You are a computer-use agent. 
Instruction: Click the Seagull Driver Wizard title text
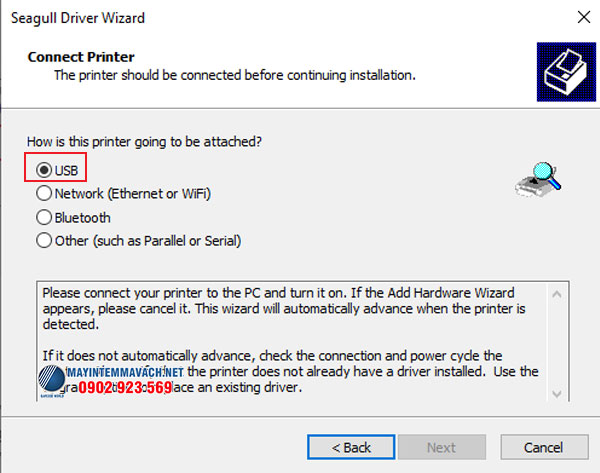tap(76, 17)
